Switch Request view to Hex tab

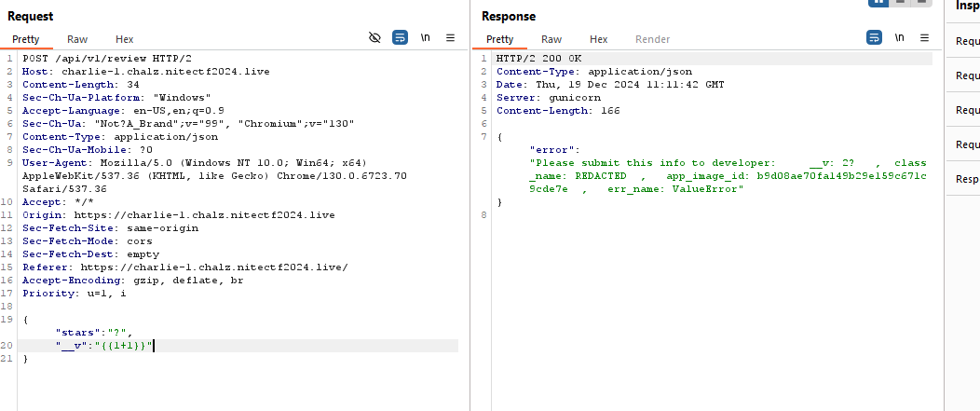(x=125, y=39)
